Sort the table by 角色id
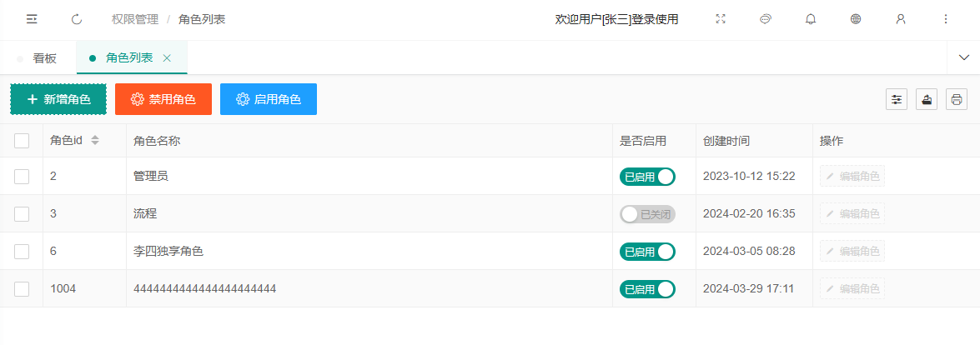Image resolution: width=980 pixels, height=345 pixels. [x=95, y=141]
